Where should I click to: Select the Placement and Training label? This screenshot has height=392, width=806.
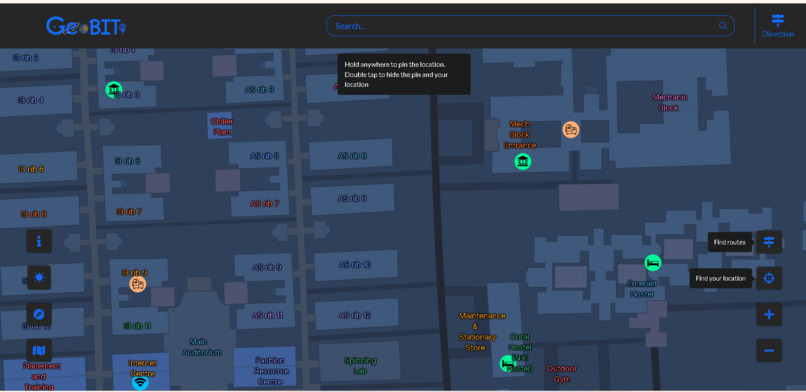[x=41, y=376]
